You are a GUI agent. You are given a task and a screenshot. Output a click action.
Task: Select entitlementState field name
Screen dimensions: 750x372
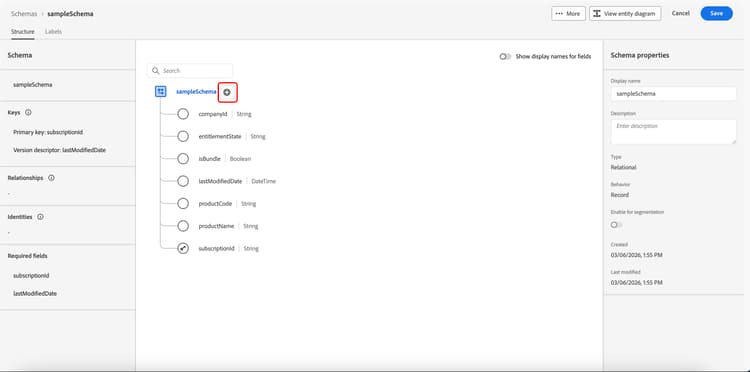(x=220, y=137)
